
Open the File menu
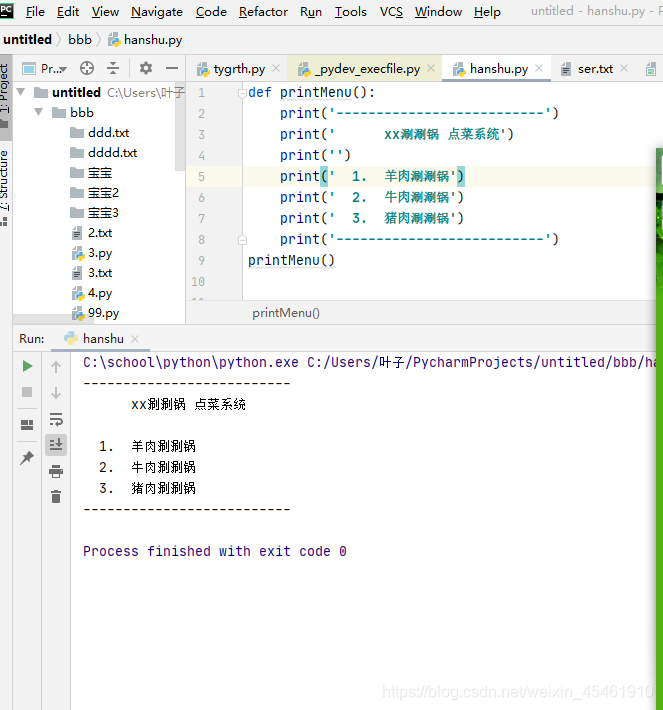35,12
